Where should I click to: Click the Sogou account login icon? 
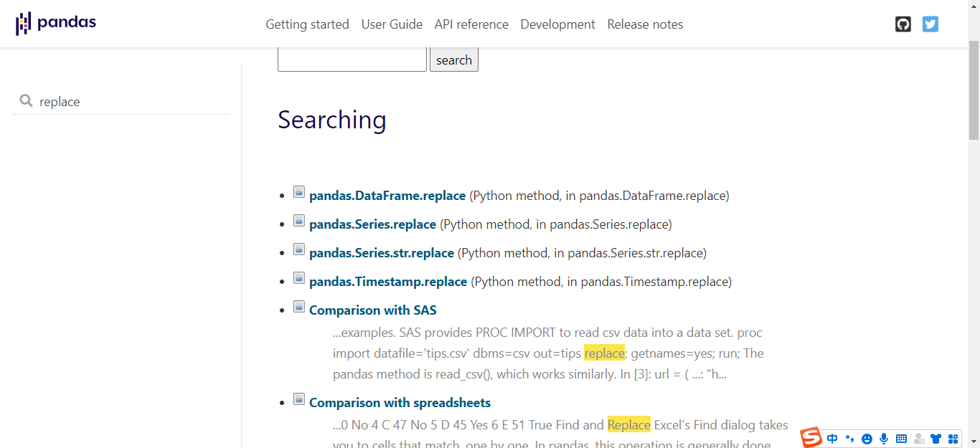point(919,439)
